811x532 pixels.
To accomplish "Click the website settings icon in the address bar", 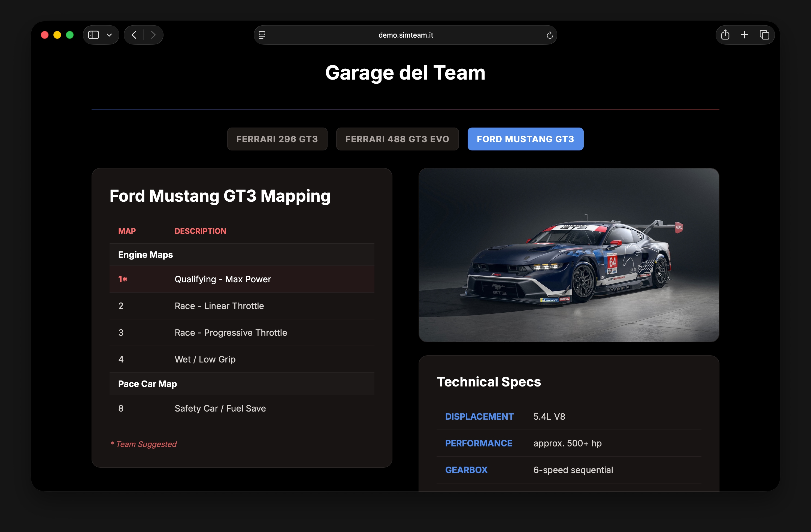I will tap(262, 34).
